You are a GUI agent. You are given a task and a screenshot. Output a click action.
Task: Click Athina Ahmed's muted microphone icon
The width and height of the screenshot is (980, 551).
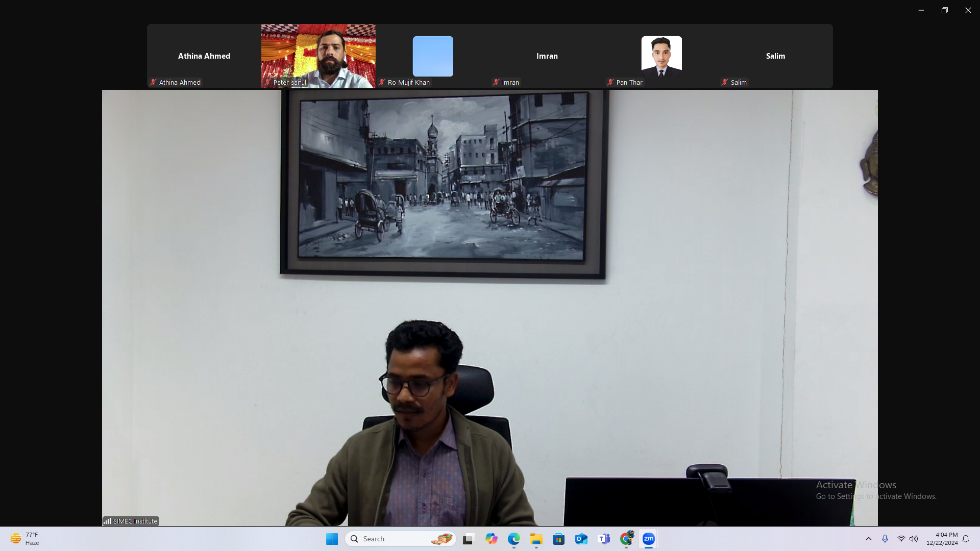pos(153,82)
